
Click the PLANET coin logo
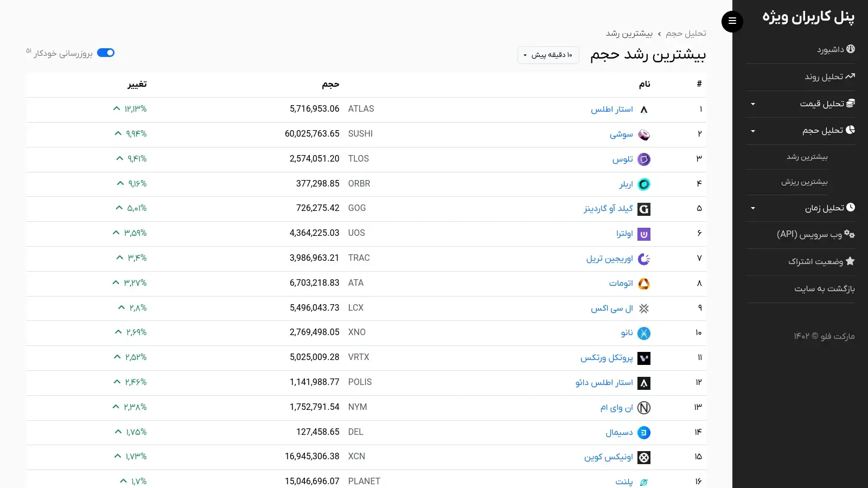point(644,482)
